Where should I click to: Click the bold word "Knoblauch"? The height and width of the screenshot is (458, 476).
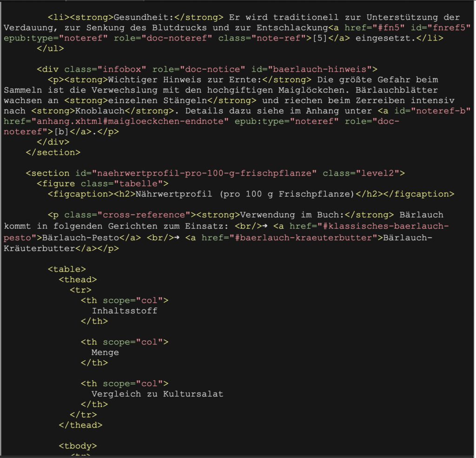pyautogui.click(x=99, y=111)
